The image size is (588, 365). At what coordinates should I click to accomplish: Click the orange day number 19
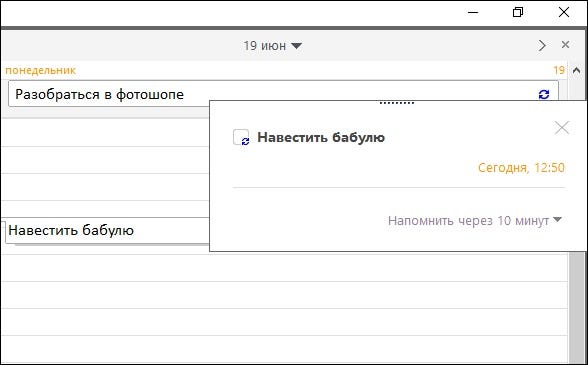[x=559, y=70]
